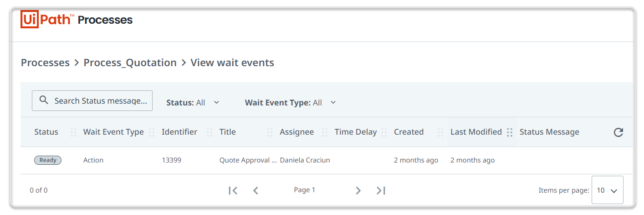This screenshot has width=644, height=215.
Task: Navigate to Processes breadcrumb
Action: click(45, 63)
